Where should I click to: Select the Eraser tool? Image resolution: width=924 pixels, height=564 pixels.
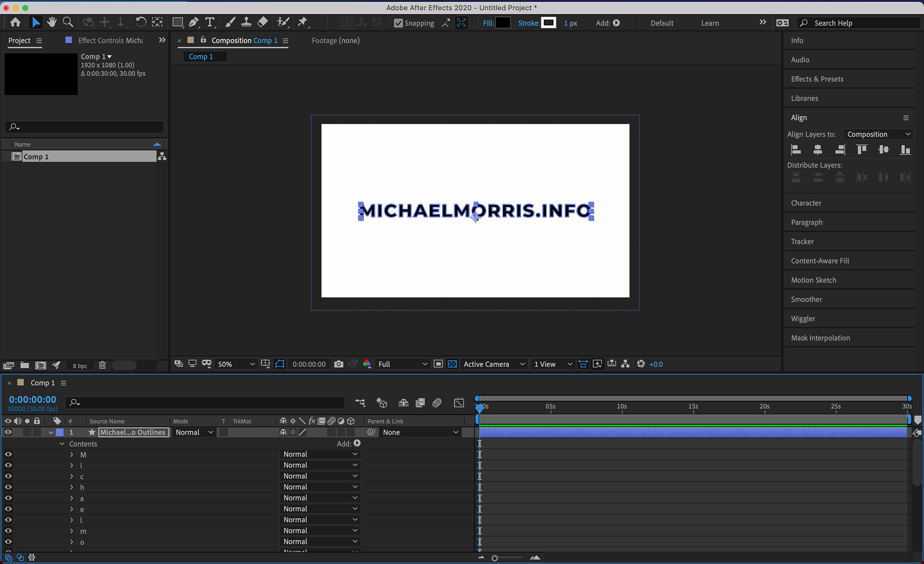point(262,22)
